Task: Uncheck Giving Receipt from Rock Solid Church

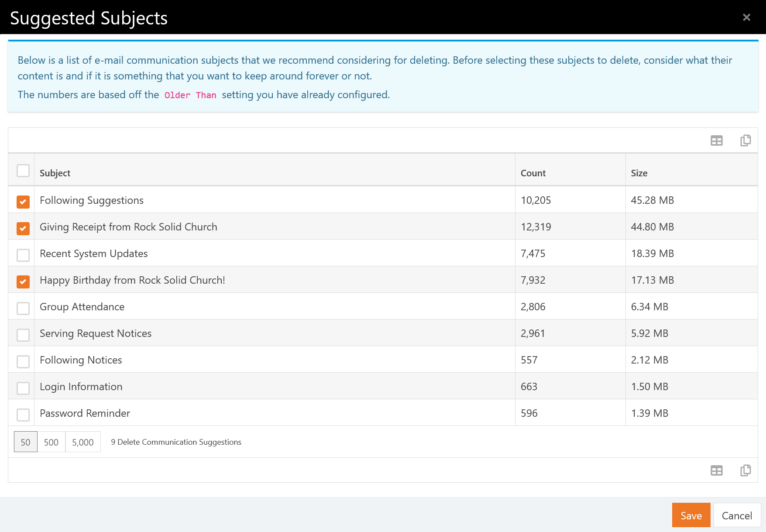Action: pos(23,228)
